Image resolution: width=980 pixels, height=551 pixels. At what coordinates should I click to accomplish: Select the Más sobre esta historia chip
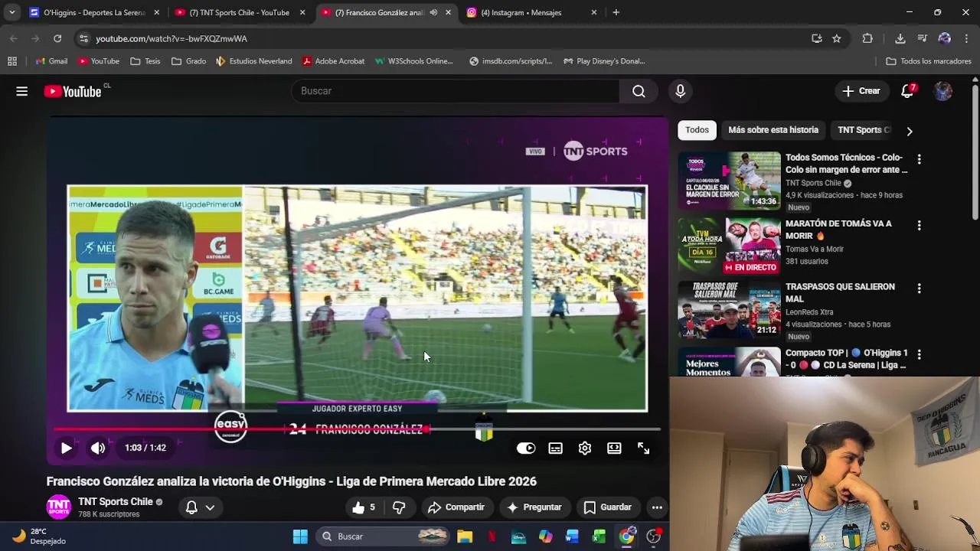[773, 130]
